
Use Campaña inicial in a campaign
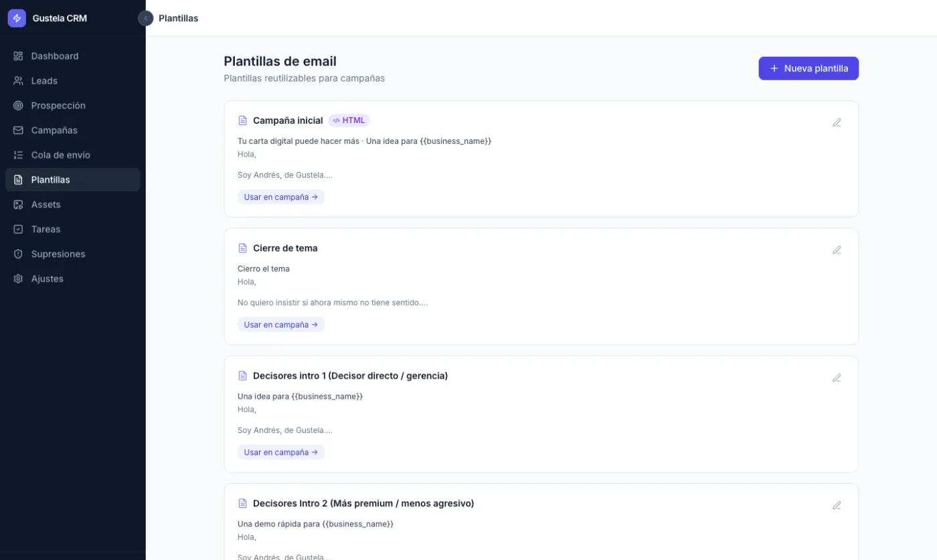coord(281,197)
